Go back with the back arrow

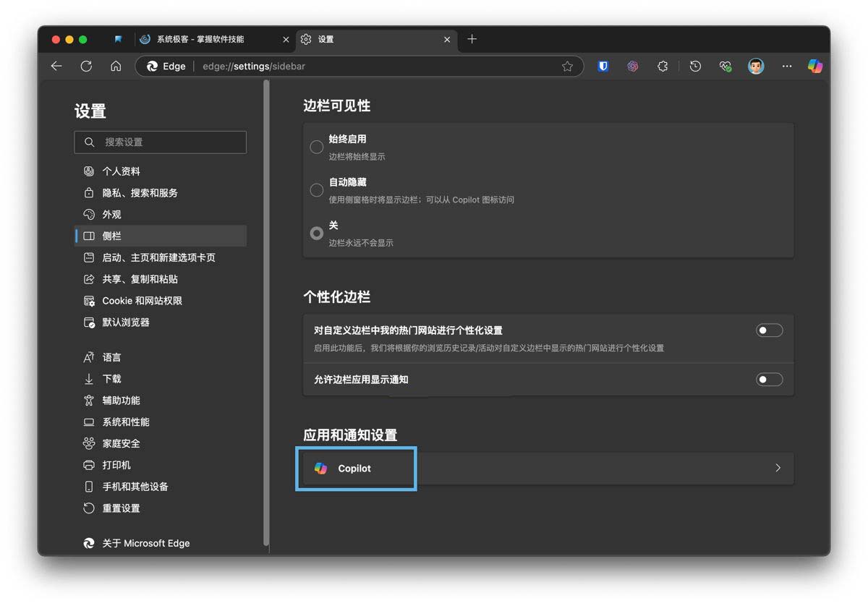56,66
